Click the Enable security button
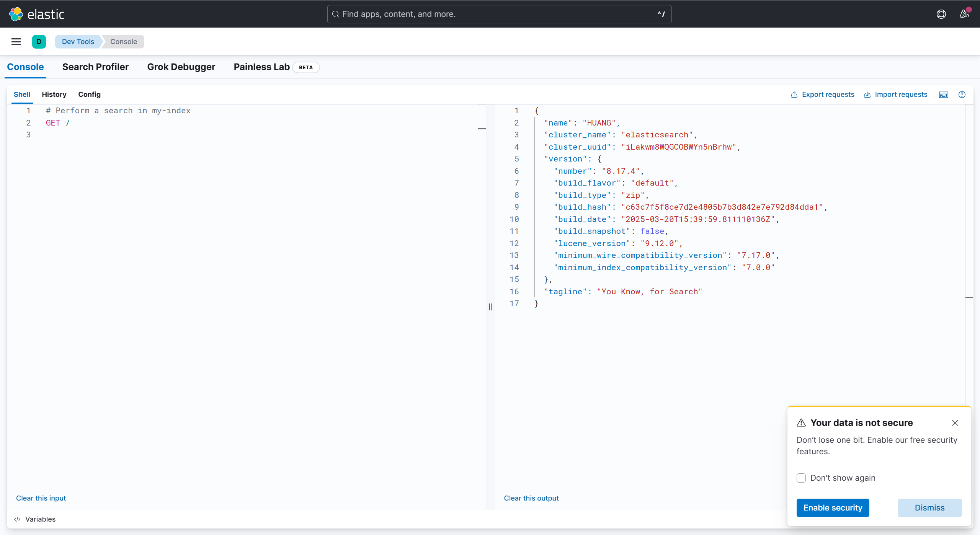 pos(833,508)
